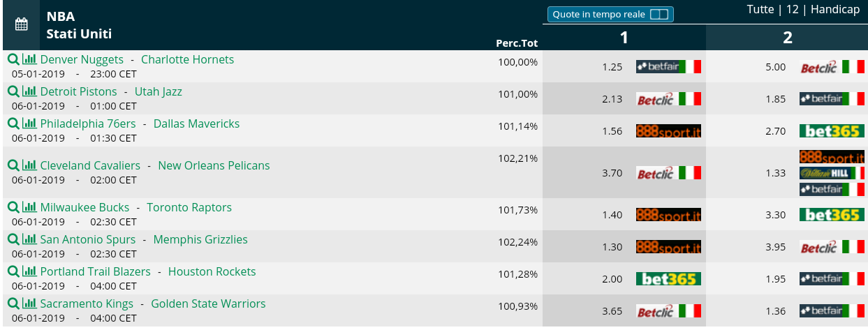
Task: Click betfair logo in Houston Rockets column
Action: (x=832, y=279)
